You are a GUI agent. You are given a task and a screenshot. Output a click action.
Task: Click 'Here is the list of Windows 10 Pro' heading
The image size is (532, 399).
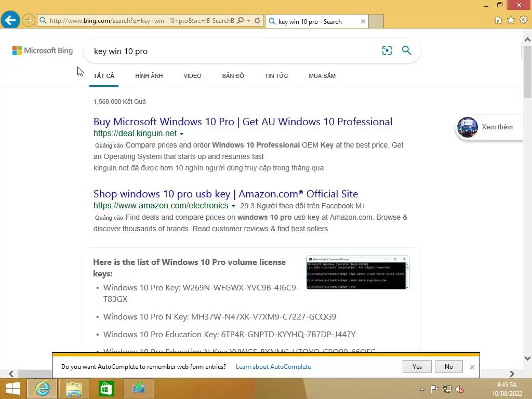point(189,268)
